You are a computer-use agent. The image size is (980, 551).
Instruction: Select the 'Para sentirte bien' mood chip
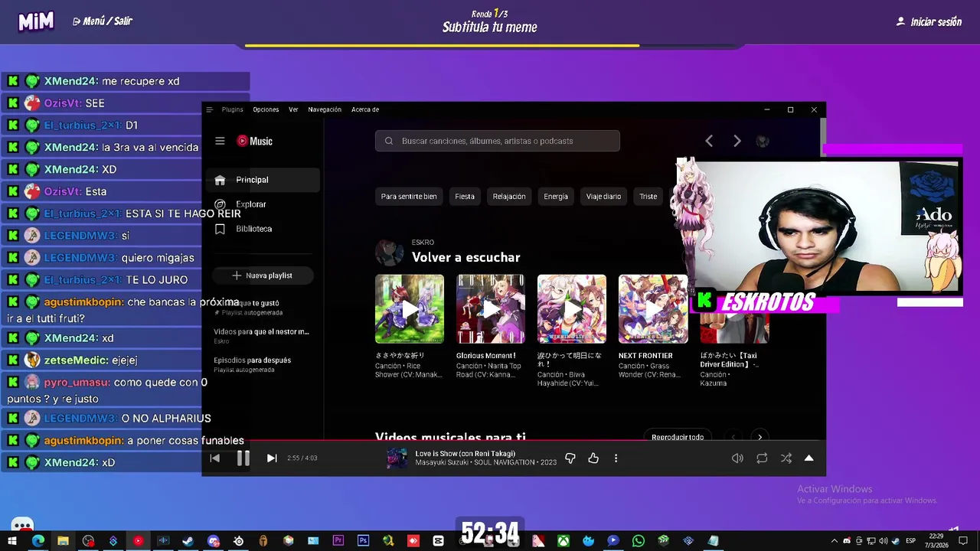409,197
